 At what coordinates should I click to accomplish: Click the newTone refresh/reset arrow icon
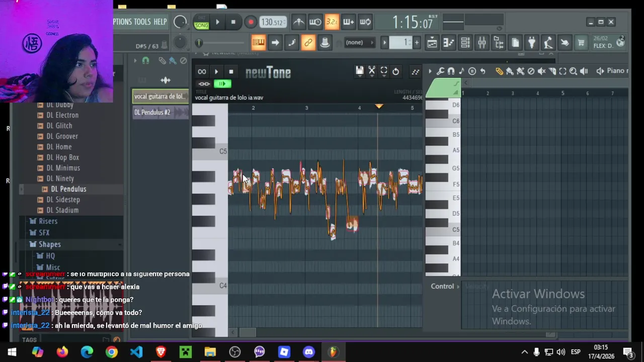click(x=396, y=71)
